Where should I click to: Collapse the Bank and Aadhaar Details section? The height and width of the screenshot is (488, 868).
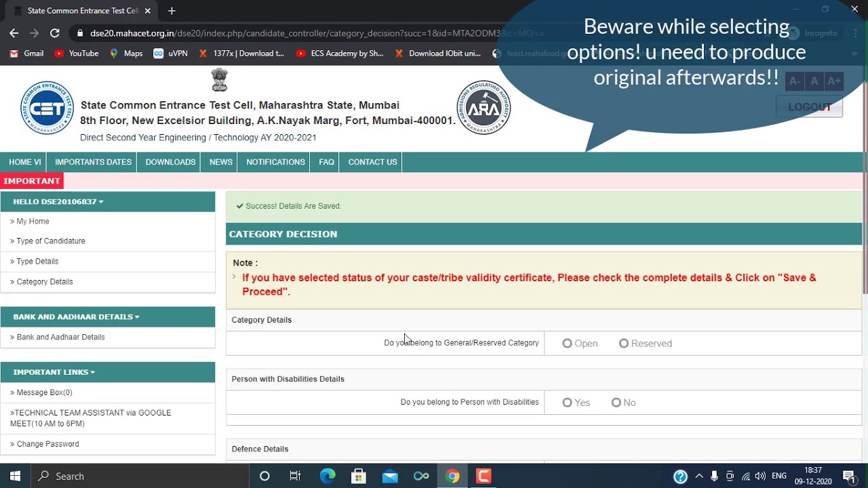point(76,317)
